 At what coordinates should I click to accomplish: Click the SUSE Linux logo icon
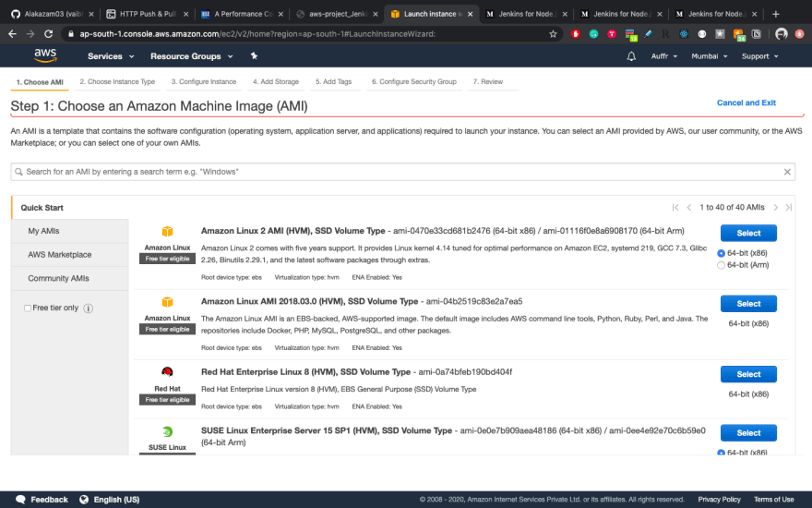point(167,431)
